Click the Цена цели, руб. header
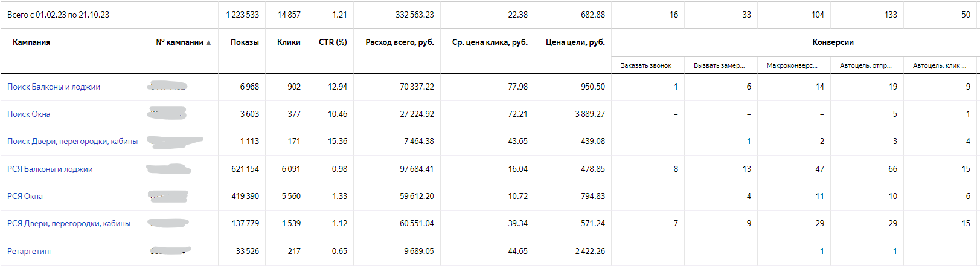Image resolution: width=980 pixels, height=271 pixels. point(575,42)
